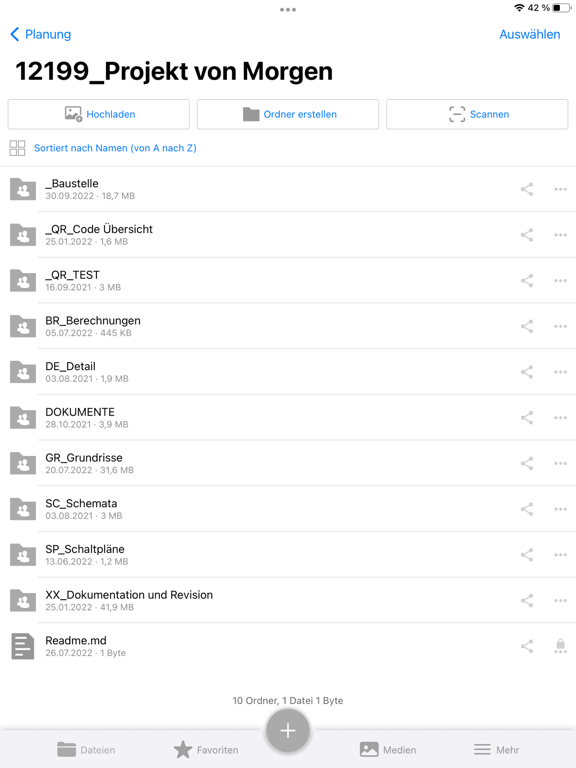Tap the Scannen button
Screen dimensions: 576x768
pos(477,114)
